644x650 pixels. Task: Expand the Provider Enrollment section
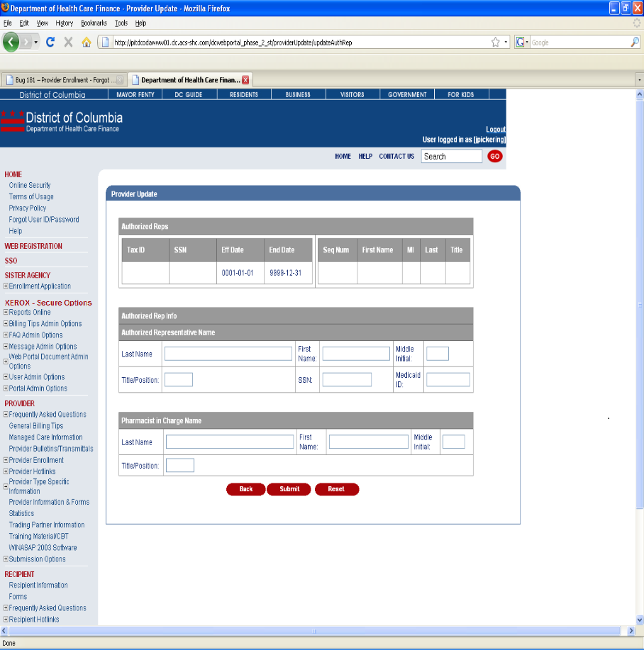pos(6,460)
